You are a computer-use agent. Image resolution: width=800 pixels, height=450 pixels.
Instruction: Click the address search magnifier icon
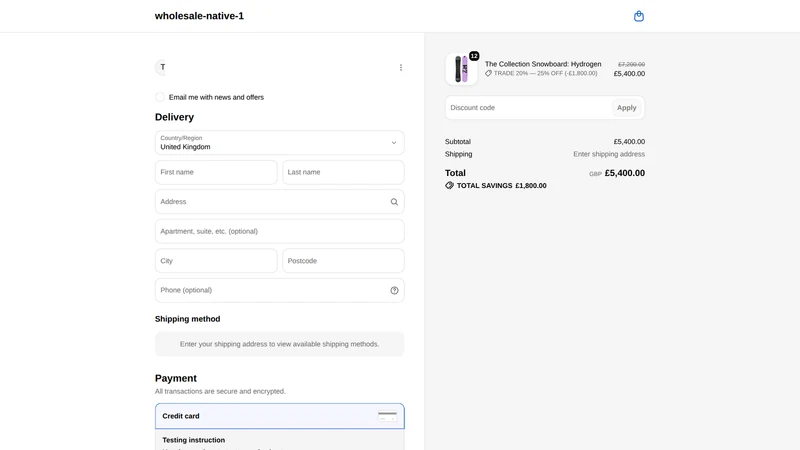point(394,202)
